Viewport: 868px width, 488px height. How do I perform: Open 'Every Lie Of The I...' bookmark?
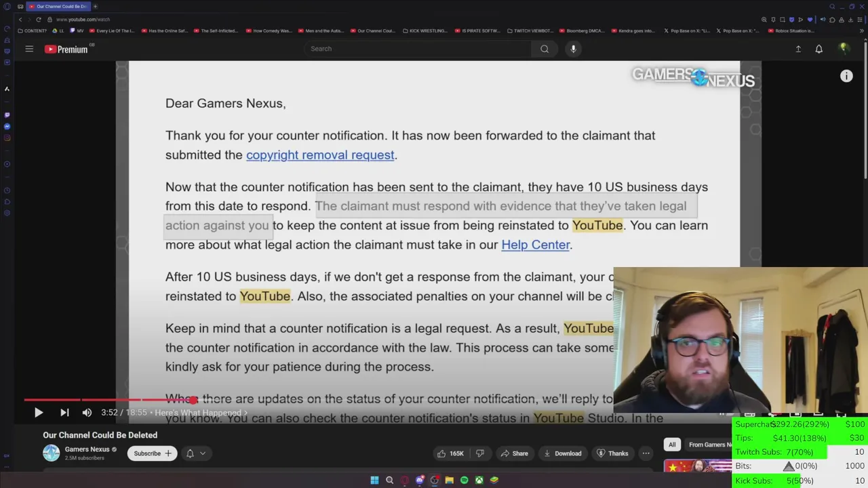click(x=112, y=30)
